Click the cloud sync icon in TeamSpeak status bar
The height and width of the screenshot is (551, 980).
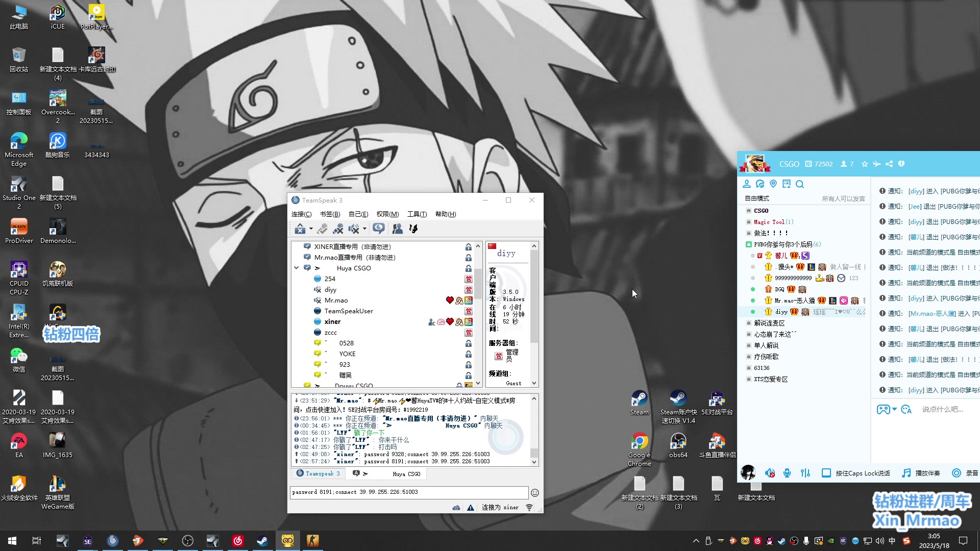point(456,508)
